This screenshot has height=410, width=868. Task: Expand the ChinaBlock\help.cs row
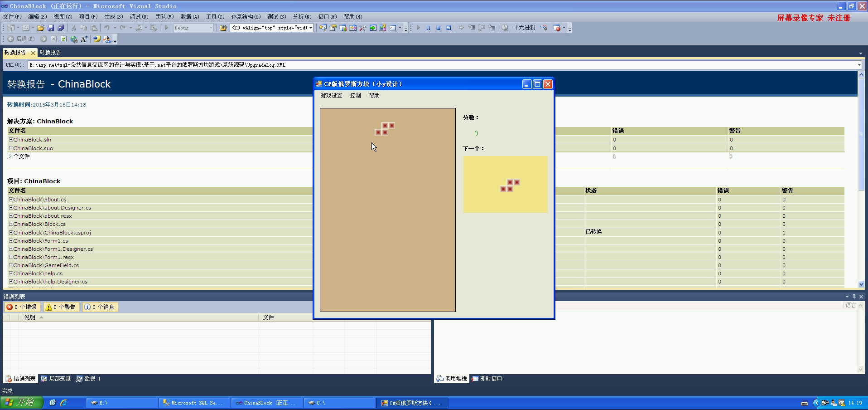click(11, 273)
